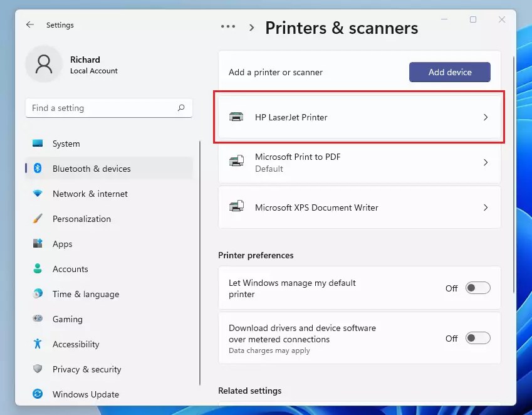Click Richard's local account avatar
532x415 pixels.
click(x=43, y=65)
